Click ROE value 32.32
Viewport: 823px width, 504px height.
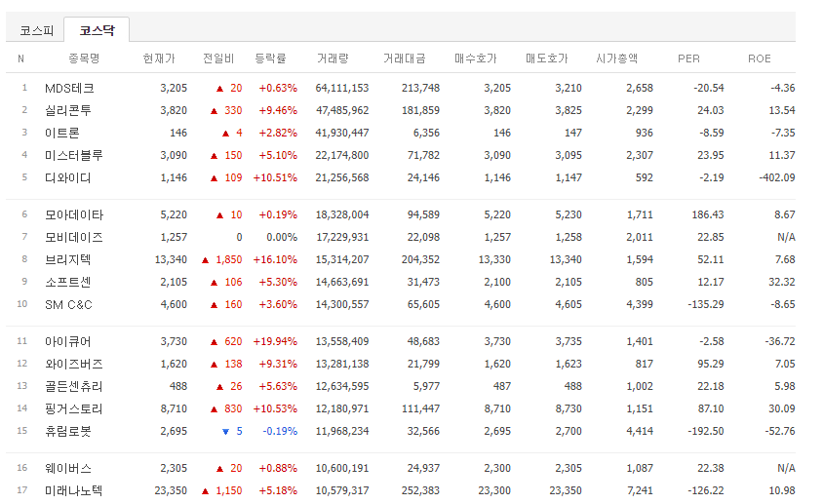click(x=782, y=283)
